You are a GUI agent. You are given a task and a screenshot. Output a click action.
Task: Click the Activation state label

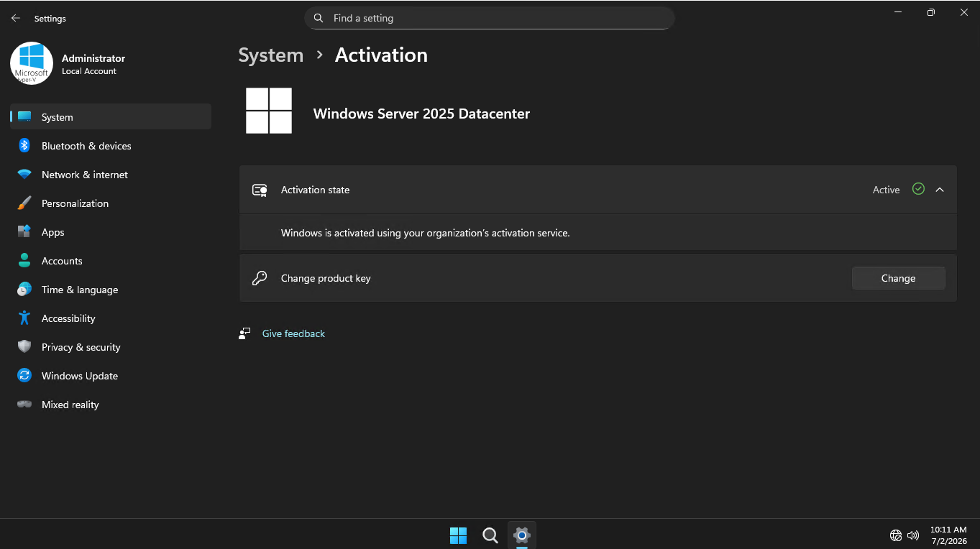click(315, 190)
